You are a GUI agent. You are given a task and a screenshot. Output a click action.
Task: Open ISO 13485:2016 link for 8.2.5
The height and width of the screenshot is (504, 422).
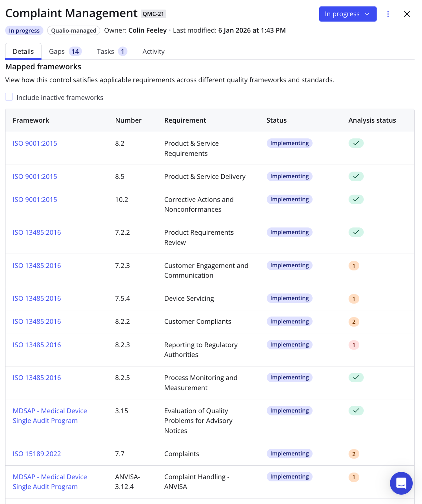coord(37,377)
